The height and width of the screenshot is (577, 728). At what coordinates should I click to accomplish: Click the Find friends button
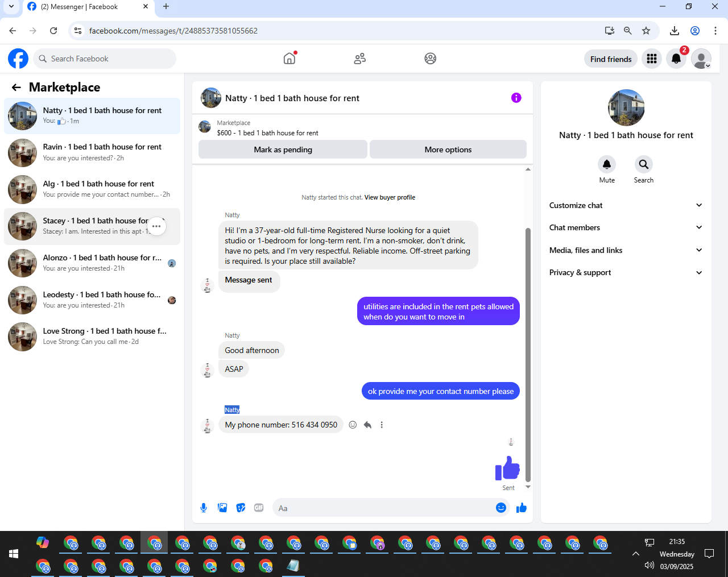point(611,59)
